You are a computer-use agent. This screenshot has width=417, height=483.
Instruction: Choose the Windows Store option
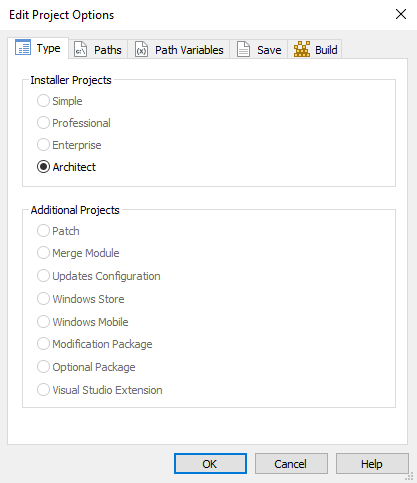pos(81,299)
